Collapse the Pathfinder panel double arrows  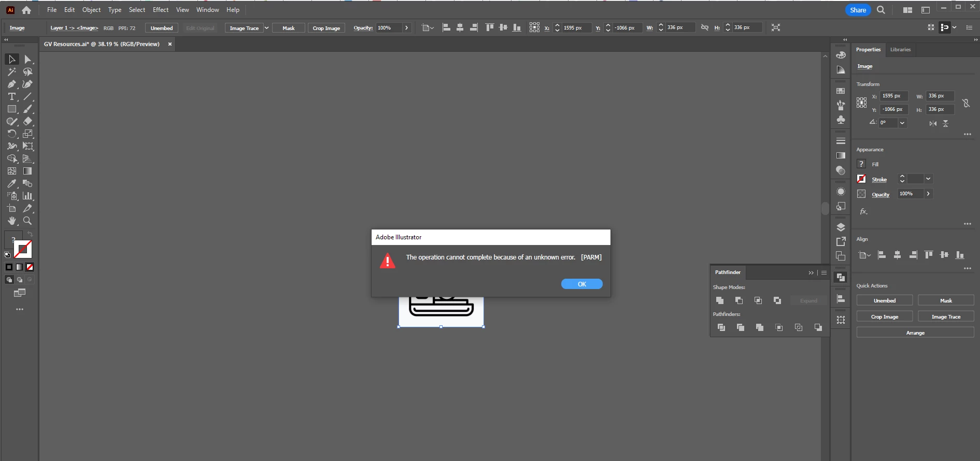click(811, 272)
